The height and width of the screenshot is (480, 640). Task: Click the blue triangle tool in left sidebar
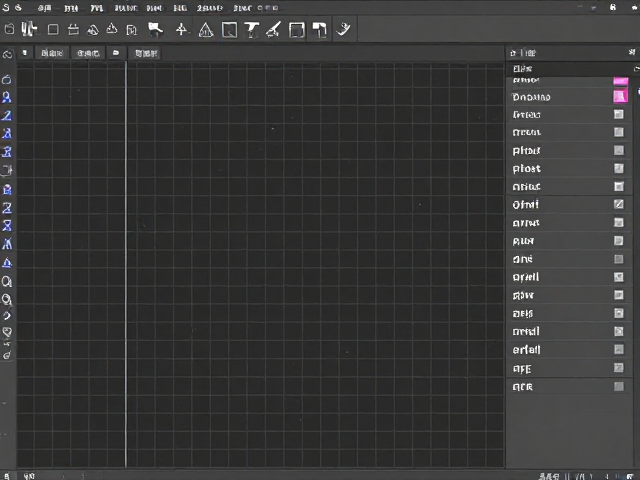[x=7, y=262]
